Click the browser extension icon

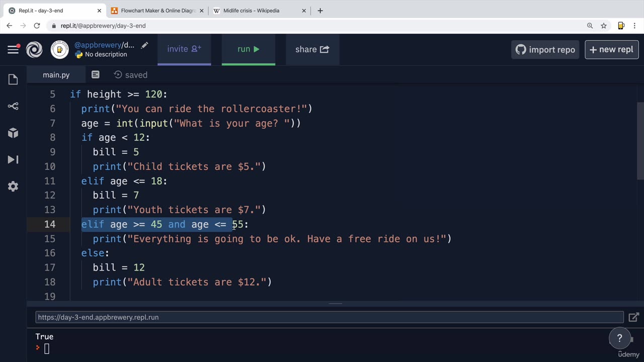[x=621, y=26]
